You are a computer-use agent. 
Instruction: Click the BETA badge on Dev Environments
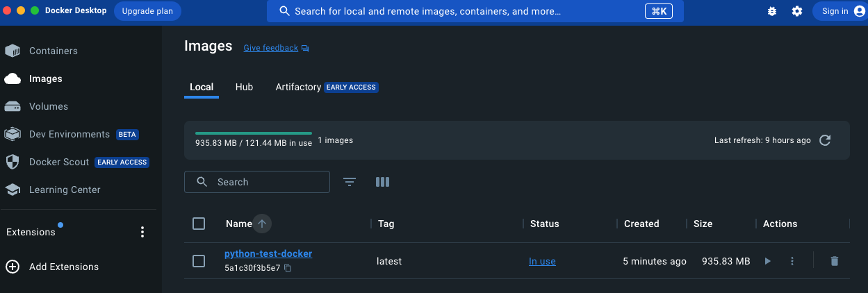(x=127, y=134)
